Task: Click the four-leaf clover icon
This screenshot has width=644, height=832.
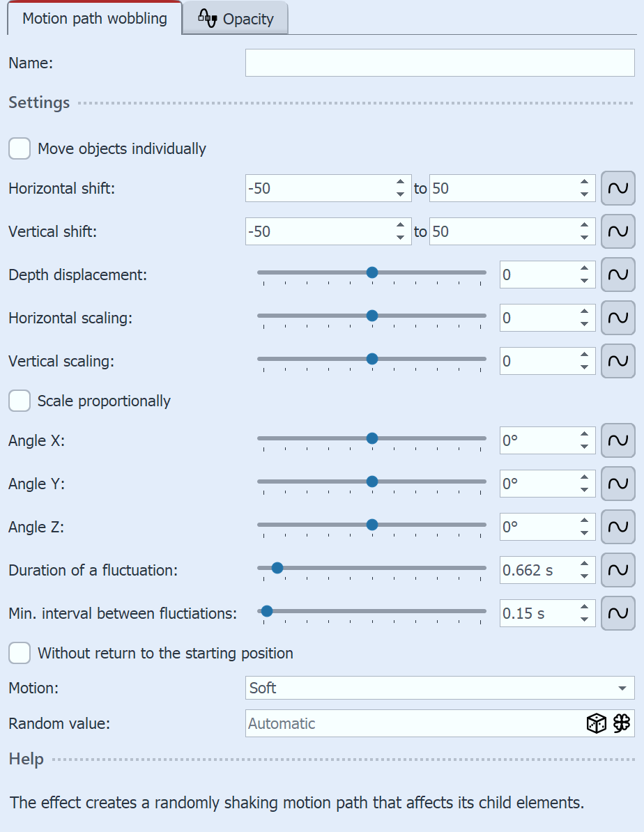Action: [622, 723]
